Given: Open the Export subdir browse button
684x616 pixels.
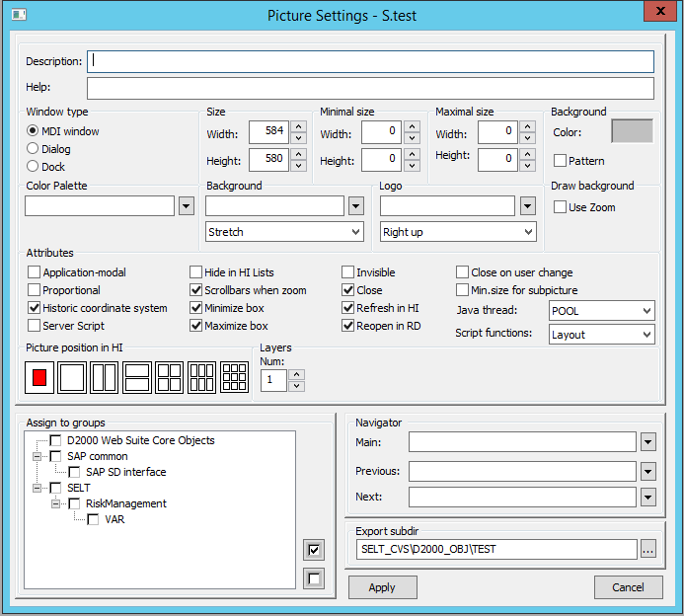Looking at the screenshot, I should (x=647, y=550).
